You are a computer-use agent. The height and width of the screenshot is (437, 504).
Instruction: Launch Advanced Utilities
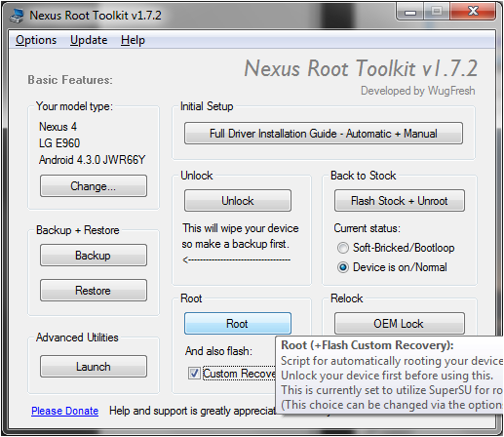pos(94,367)
